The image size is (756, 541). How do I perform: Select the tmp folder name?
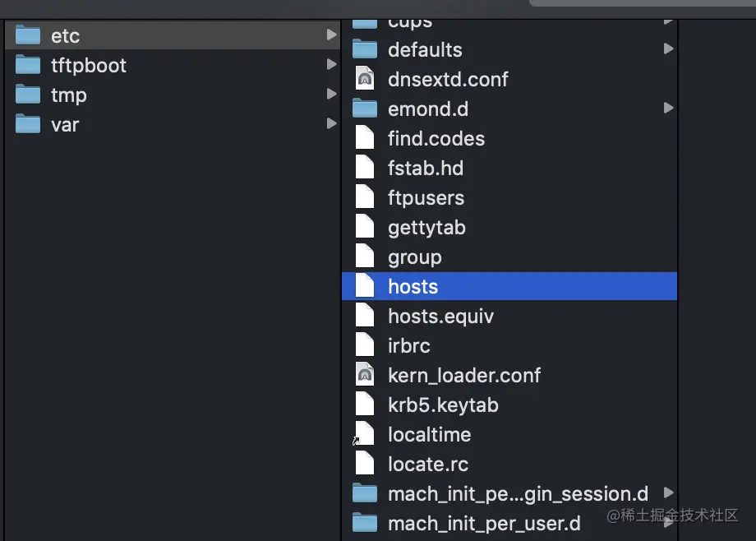pos(69,95)
